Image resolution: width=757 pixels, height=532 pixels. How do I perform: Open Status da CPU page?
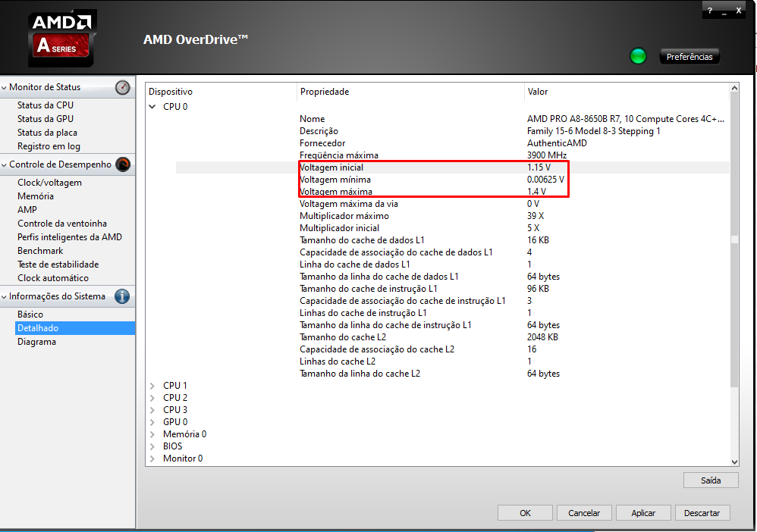pyautogui.click(x=46, y=105)
